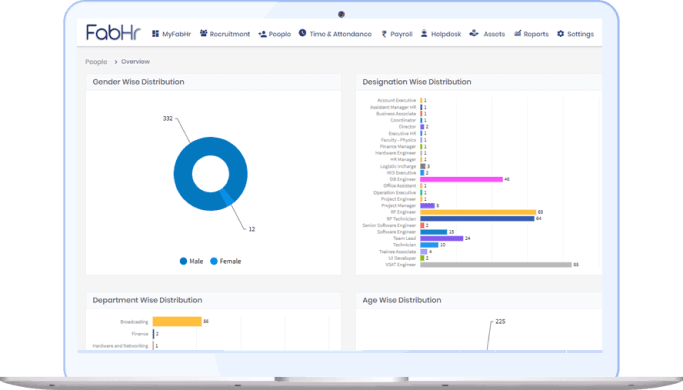Click the 332 label on the gender chart

click(x=168, y=119)
